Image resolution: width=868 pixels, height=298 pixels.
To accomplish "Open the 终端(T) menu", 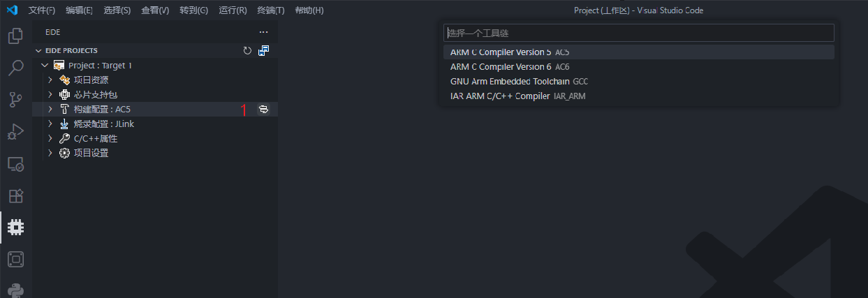I will [x=271, y=10].
